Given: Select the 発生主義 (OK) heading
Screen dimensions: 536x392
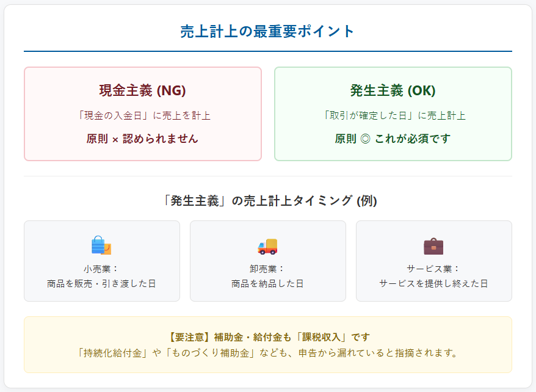Looking at the screenshot, I should click(393, 90).
